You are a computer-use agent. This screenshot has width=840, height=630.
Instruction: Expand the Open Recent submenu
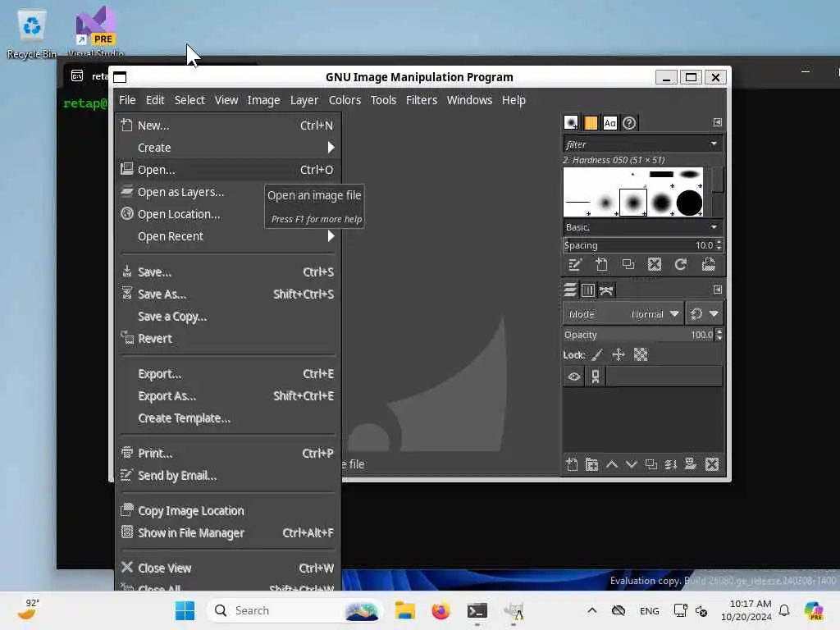[x=228, y=236]
